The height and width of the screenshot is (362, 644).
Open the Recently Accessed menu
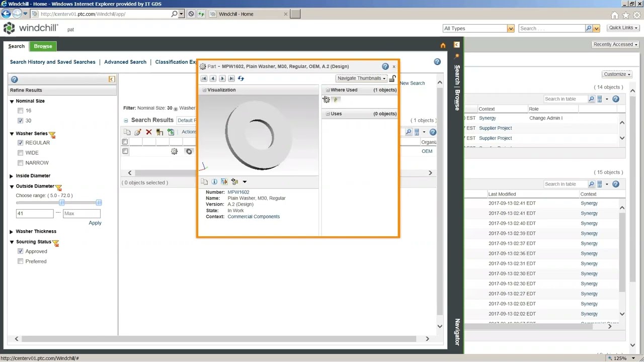click(615, 44)
